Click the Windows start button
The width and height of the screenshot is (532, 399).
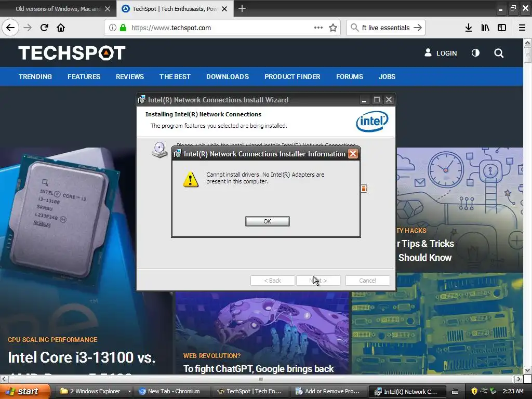(25, 391)
